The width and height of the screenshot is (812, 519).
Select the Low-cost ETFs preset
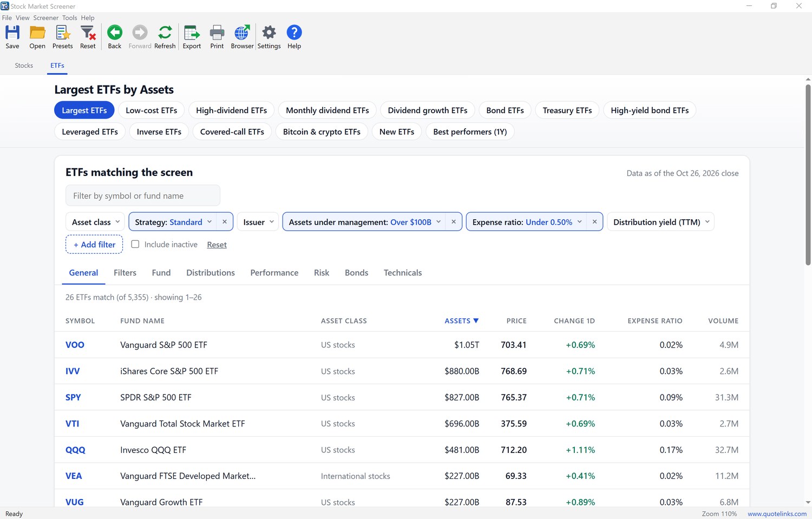click(x=152, y=110)
